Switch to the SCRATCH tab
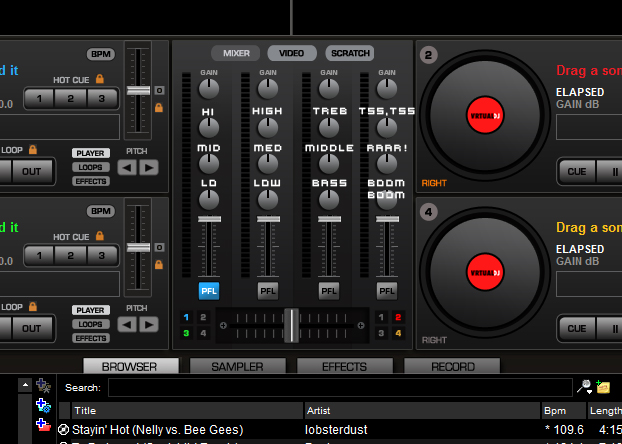This screenshot has height=444, width=622. (x=350, y=53)
